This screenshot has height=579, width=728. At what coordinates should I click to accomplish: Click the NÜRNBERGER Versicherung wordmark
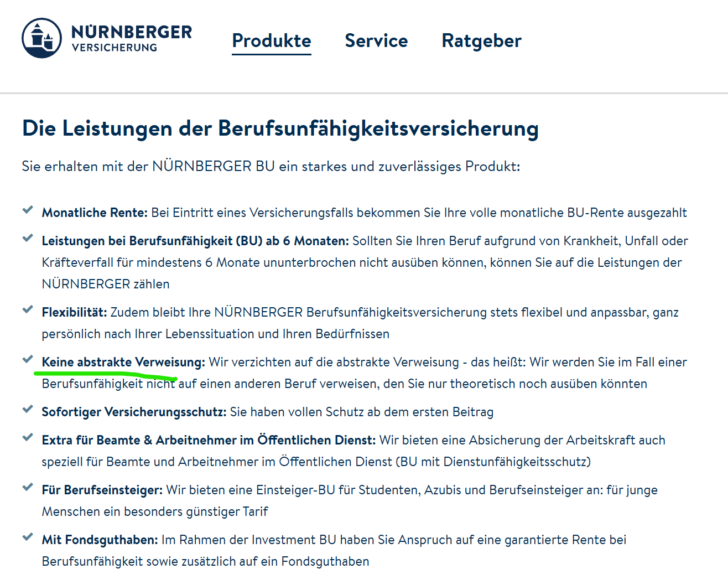(132, 38)
